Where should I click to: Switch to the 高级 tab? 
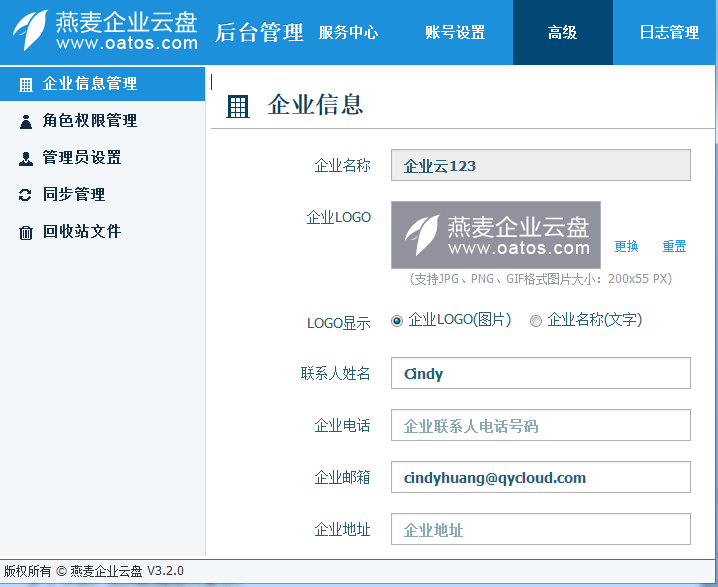(562, 33)
